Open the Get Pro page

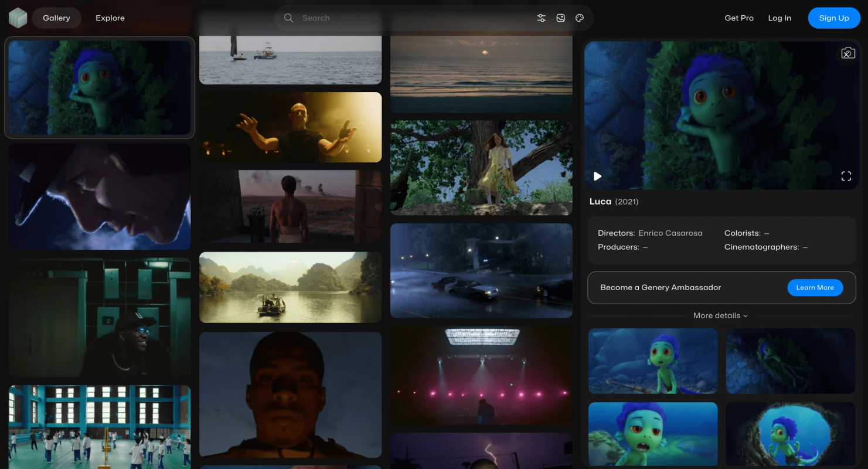click(739, 18)
